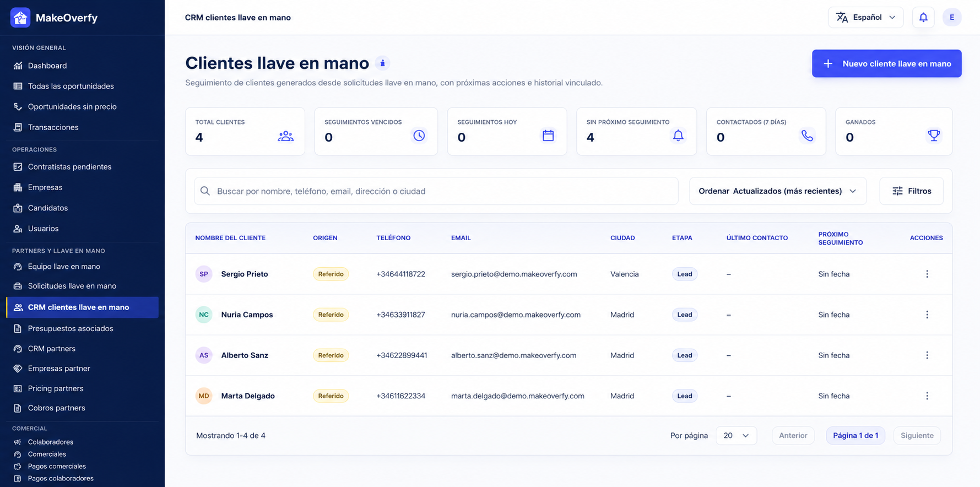Screen dimensions: 980x487
Task: Click the MD avatar of Marta Delgado
Action: pyautogui.click(x=204, y=396)
